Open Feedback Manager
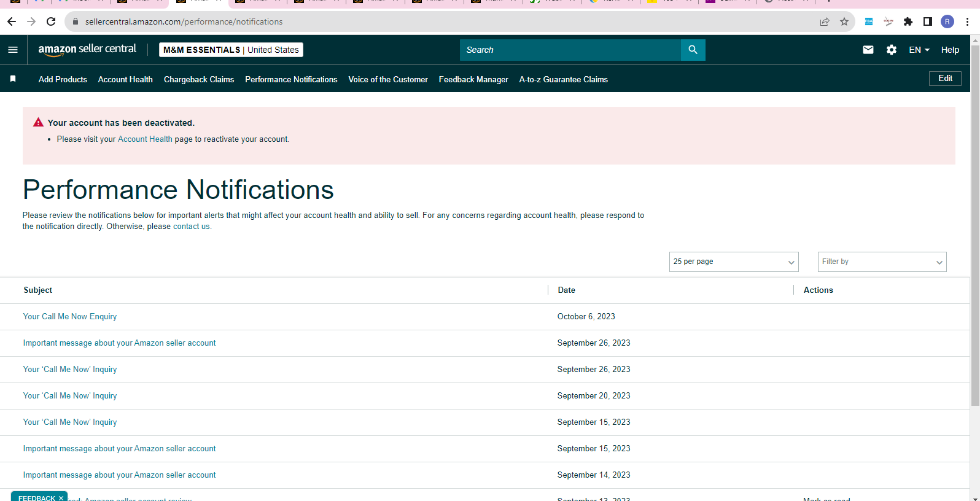 pos(473,79)
